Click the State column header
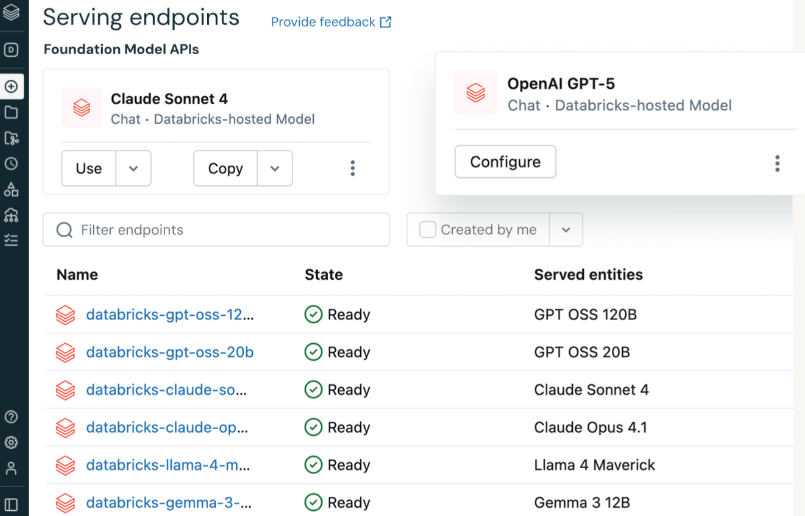Screen dimensions: 805x516 pyautogui.click(x=323, y=275)
